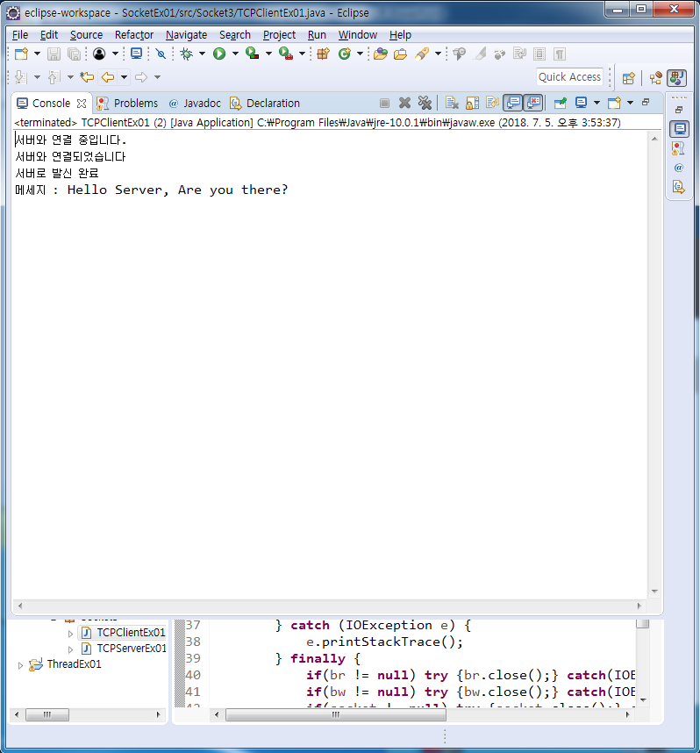Toggle Skip All Breakpoints
Image resolution: width=700 pixels, height=753 pixels.
pos(161,54)
